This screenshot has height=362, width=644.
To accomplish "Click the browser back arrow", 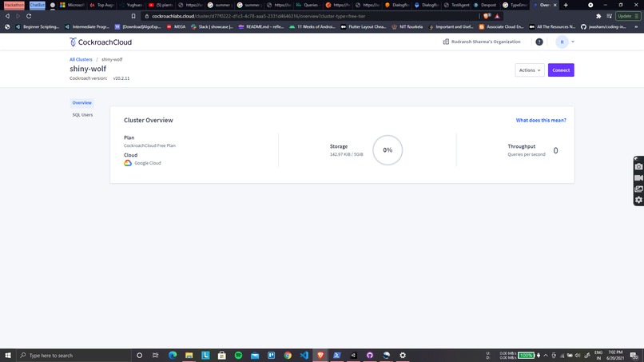I will point(7,16).
